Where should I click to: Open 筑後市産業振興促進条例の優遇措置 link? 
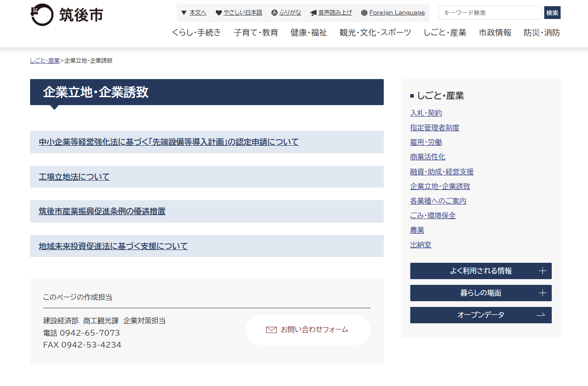102,212
